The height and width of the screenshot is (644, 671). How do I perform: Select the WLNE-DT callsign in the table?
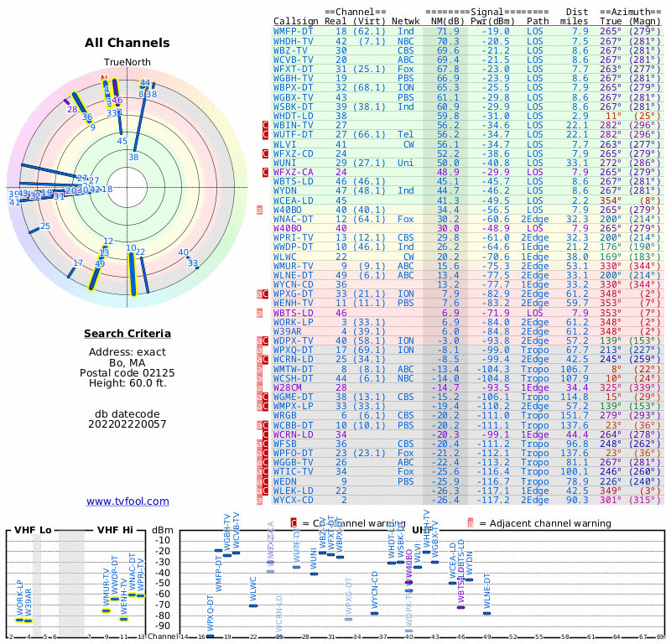tap(293, 276)
